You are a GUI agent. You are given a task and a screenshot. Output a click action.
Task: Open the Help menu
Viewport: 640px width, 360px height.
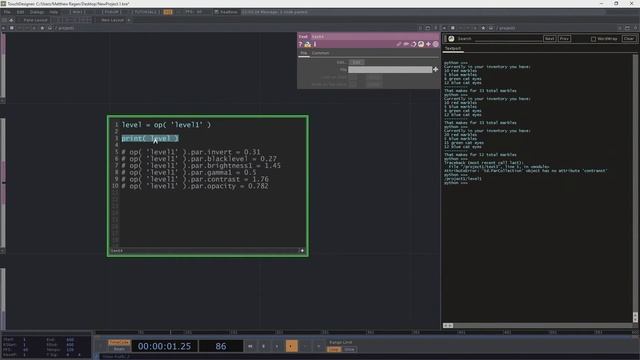tap(53, 12)
